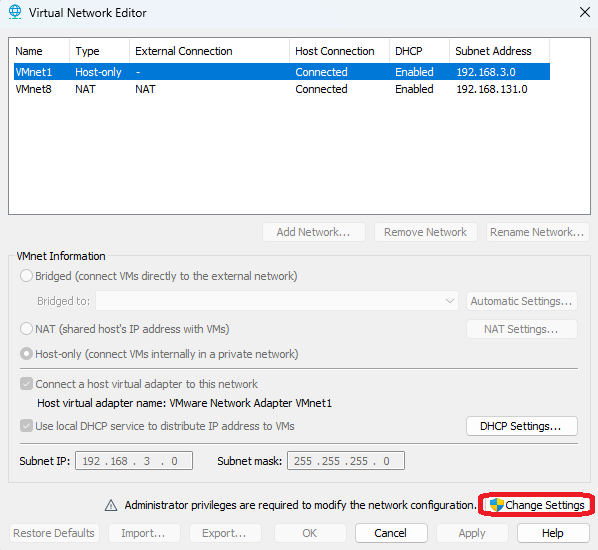
Task: Open NAT Settings dialog
Action: point(522,329)
